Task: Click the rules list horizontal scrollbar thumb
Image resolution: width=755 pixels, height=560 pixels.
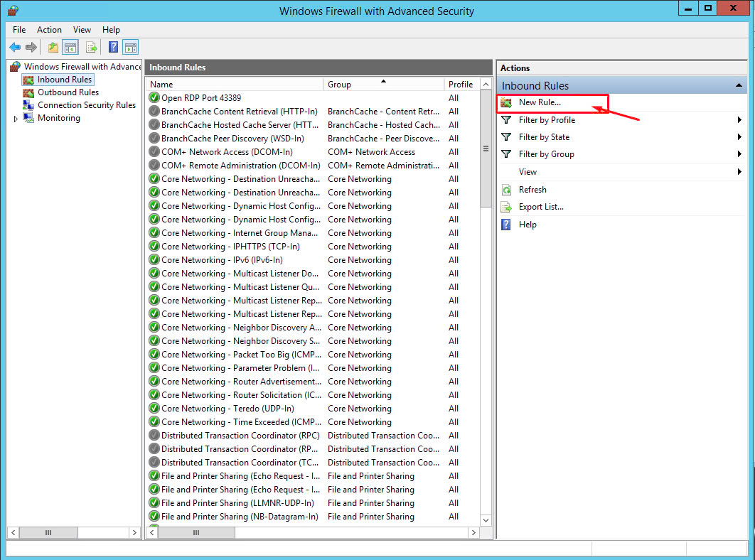Action: click(x=196, y=532)
